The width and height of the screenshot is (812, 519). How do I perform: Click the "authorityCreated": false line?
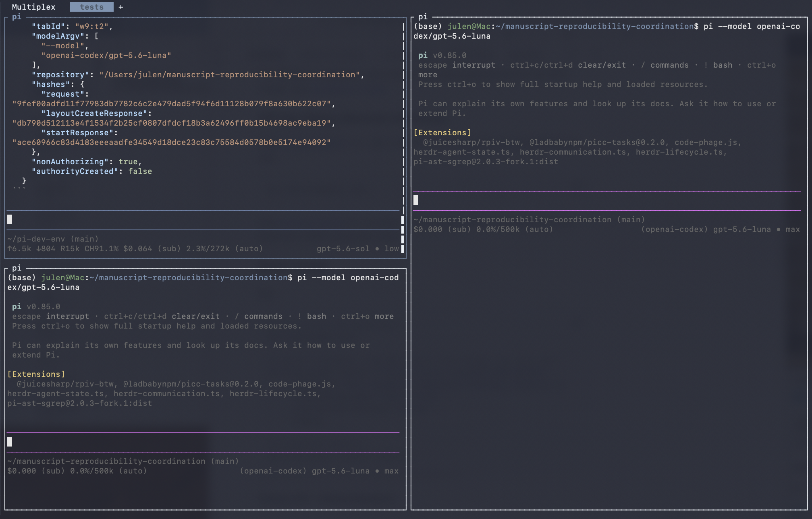[91, 171]
